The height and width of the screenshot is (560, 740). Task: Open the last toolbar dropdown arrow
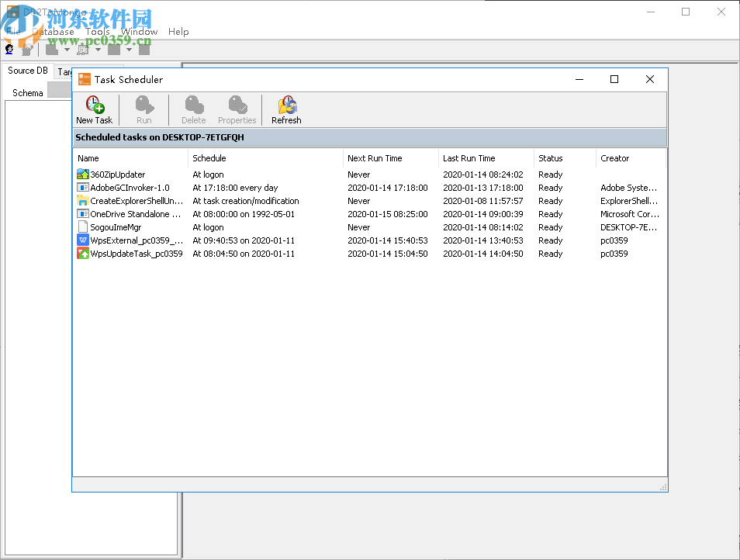coord(129,49)
